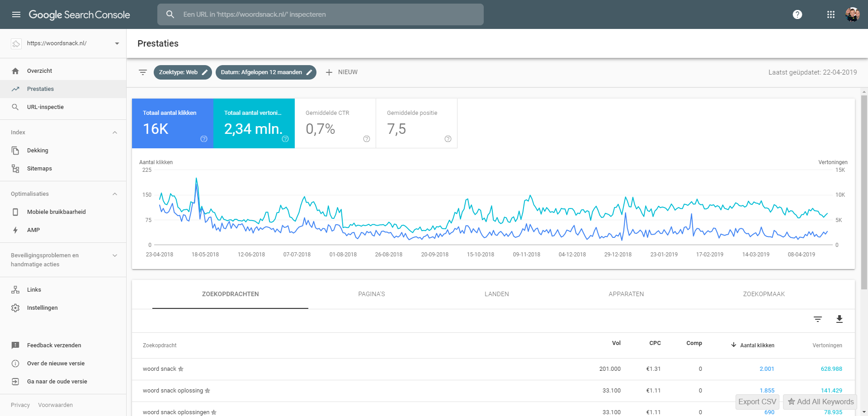Click the Zoekopdracht column header

(x=160, y=345)
